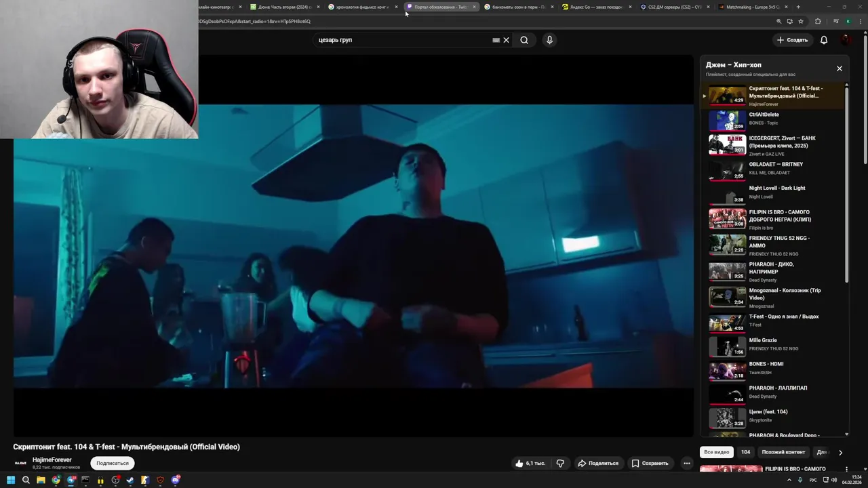
Task: Play BONES - HDMI in playlist
Action: [773, 370]
